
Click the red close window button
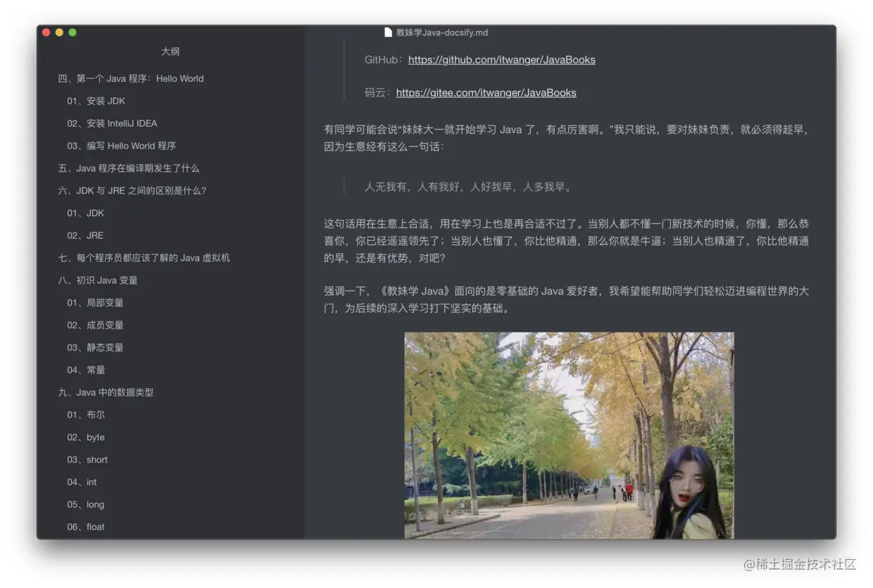[46, 32]
